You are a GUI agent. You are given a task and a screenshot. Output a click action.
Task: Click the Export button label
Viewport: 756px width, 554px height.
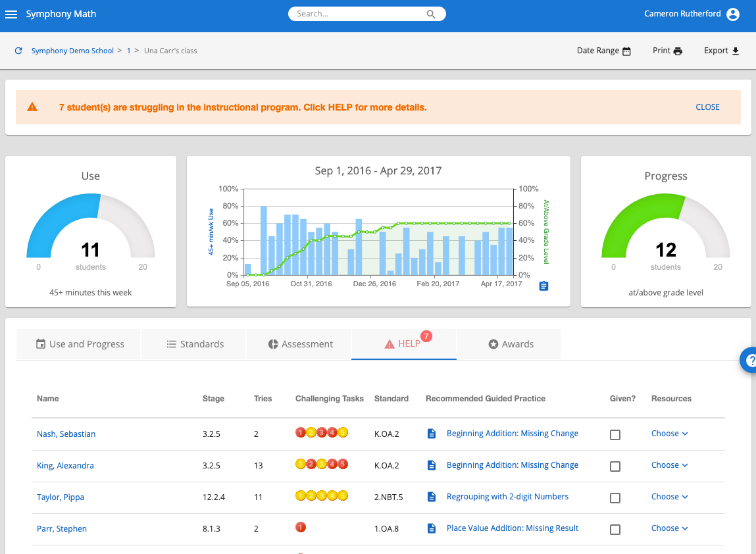716,51
